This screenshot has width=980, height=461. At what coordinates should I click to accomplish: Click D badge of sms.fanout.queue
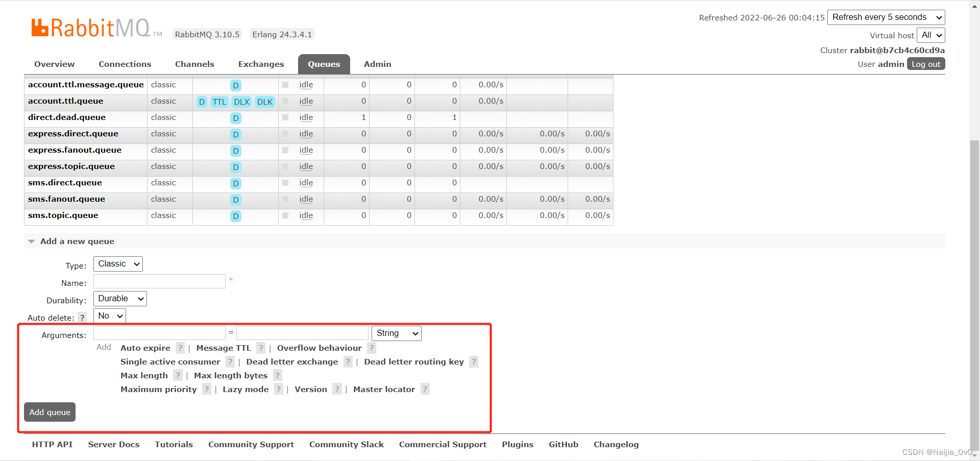pyautogui.click(x=236, y=200)
